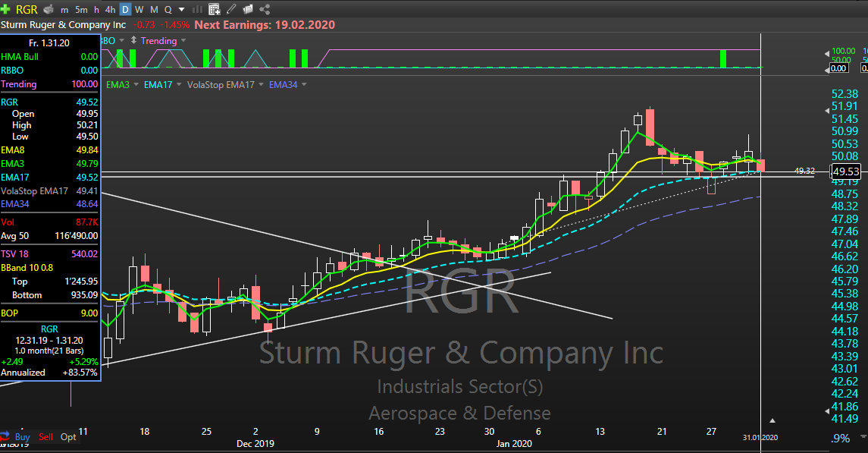Screen dimensions: 868x453
Task: Click the blue-red swap arrows icon
Action: (6, 436)
